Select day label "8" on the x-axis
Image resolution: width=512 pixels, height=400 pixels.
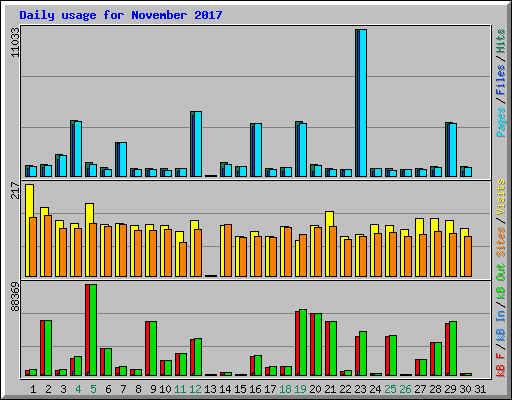pos(138,389)
